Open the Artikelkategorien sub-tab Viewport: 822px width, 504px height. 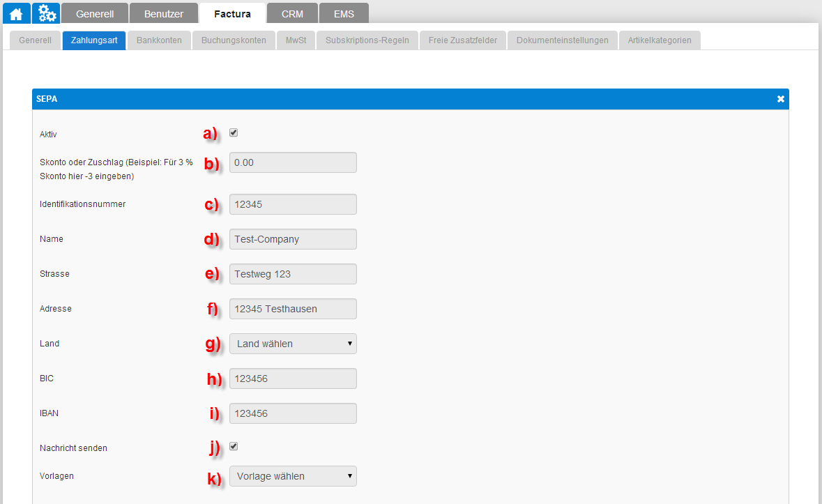point(660,40)
